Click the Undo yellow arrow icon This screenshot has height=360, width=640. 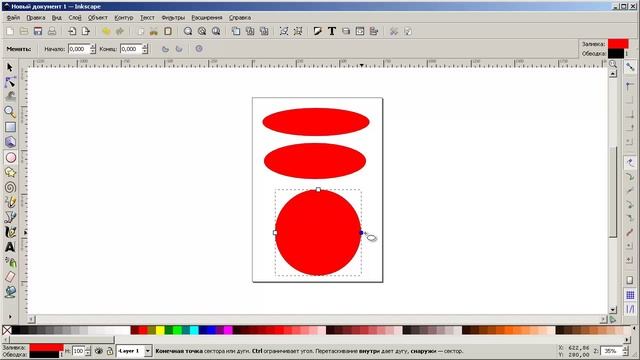pos(106,31)
